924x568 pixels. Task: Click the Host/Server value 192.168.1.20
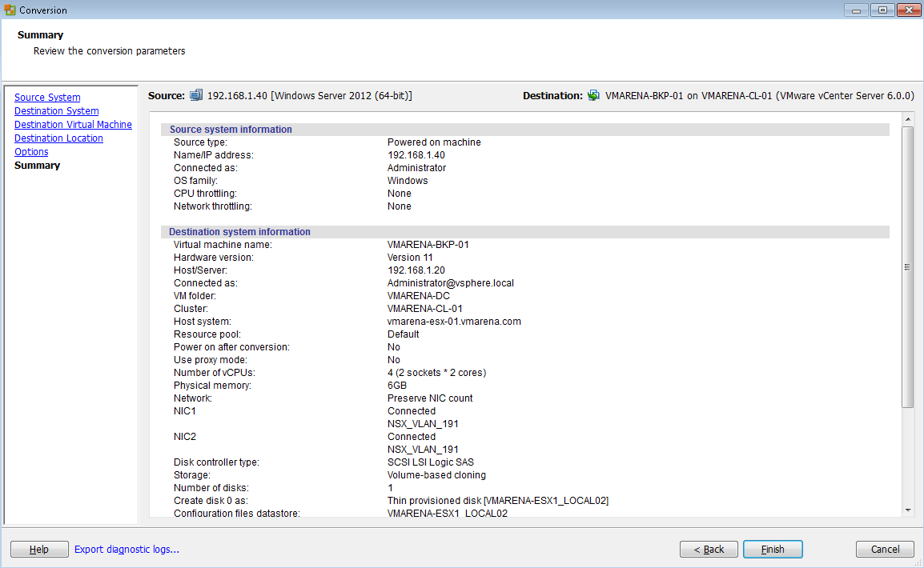(x=416, y=270)
